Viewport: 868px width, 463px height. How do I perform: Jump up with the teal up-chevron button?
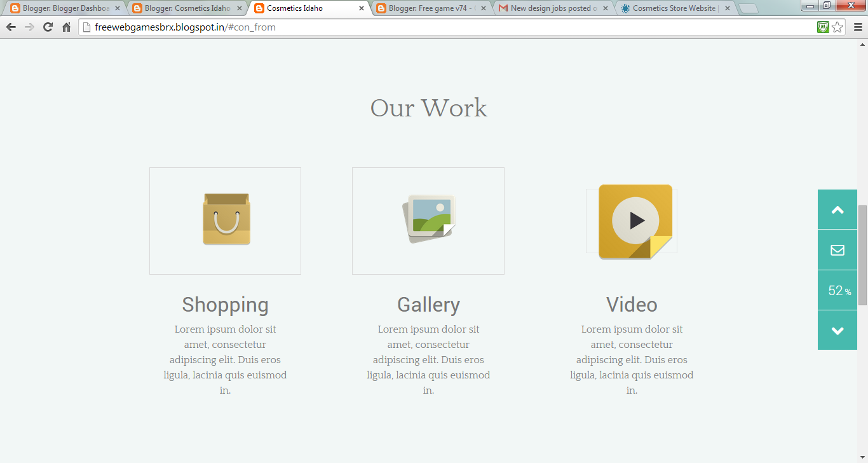click(x=837, y=209)
